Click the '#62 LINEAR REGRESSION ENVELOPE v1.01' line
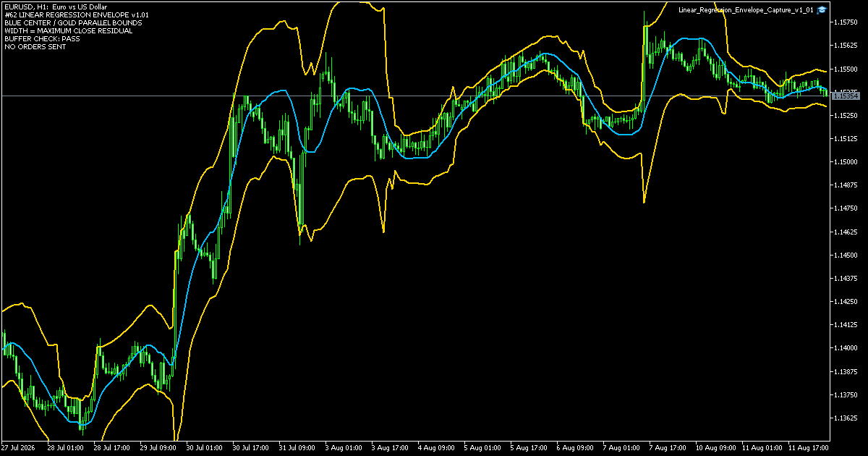 click(x=76, y=14)
